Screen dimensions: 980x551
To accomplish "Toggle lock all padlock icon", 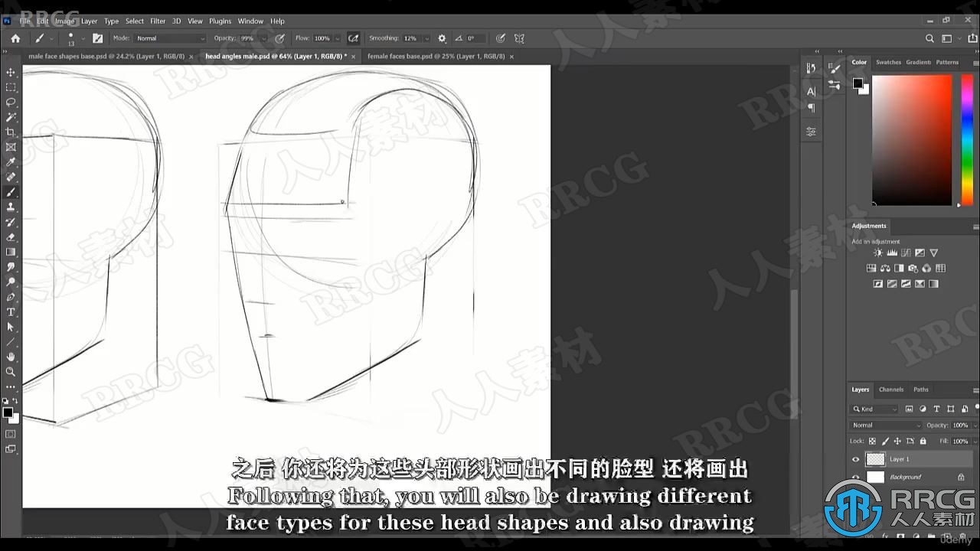I will pyautogui.click(x=923, y=441).
